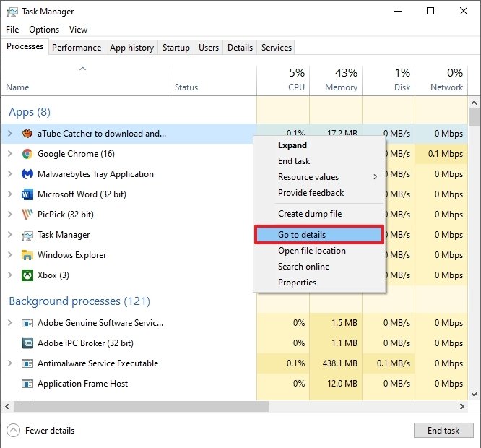Switch to the App history tab
This screenshot has height=448, width=481.
(x=131, y=48)
